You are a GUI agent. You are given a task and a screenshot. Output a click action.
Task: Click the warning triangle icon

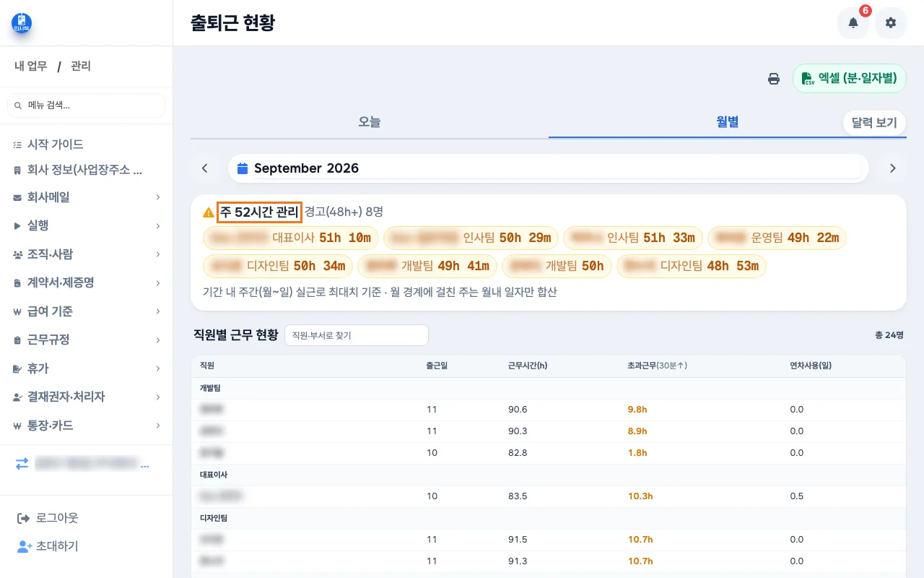[x=209, y=212]
